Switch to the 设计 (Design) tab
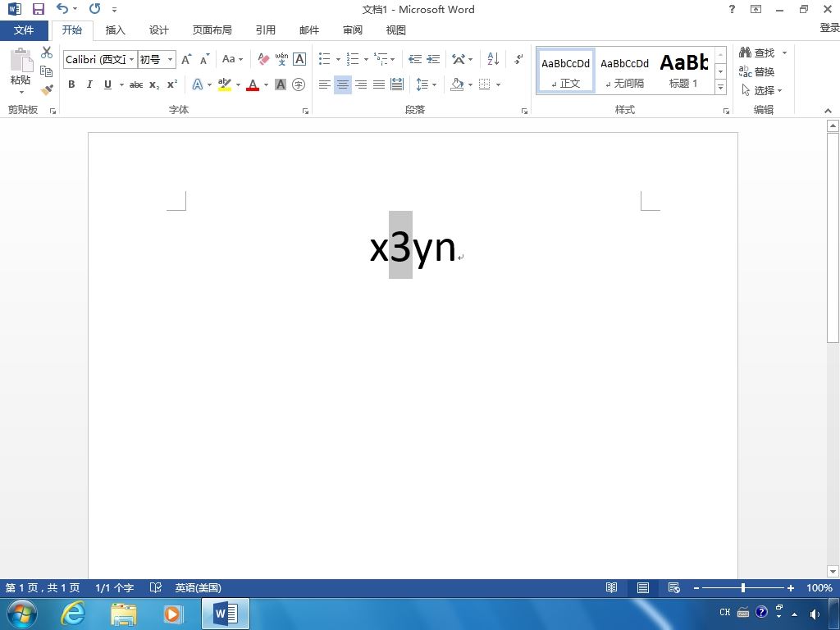This screenshot has height=630, width=840. pyautogui.click(x=158, y=30)
